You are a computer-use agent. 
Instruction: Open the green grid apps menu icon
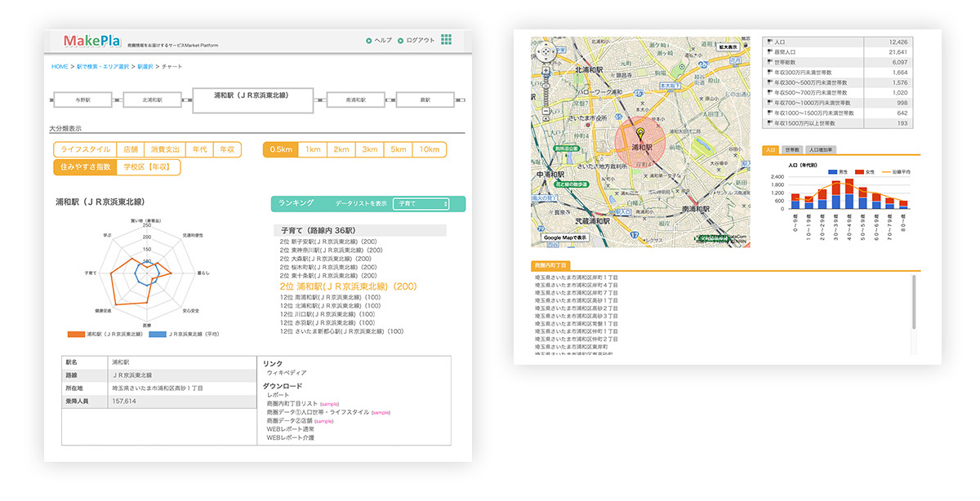pyautogui.click(x=446, y=40)
